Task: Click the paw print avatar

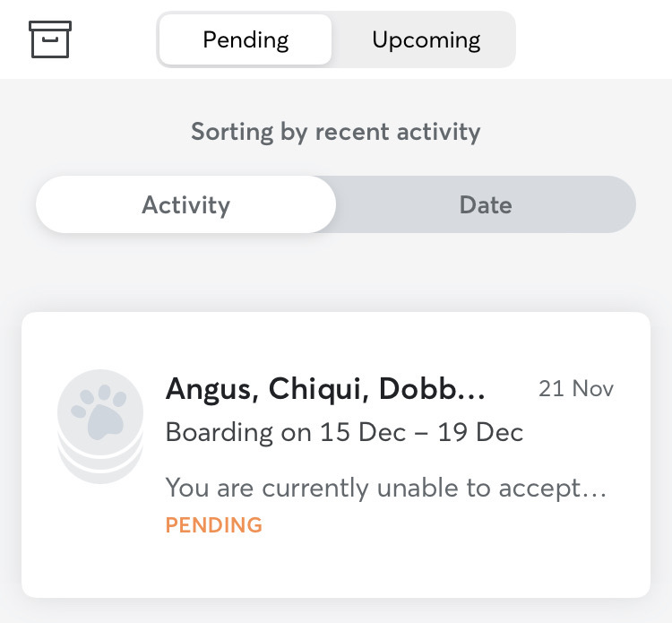Action: (100, 412)
